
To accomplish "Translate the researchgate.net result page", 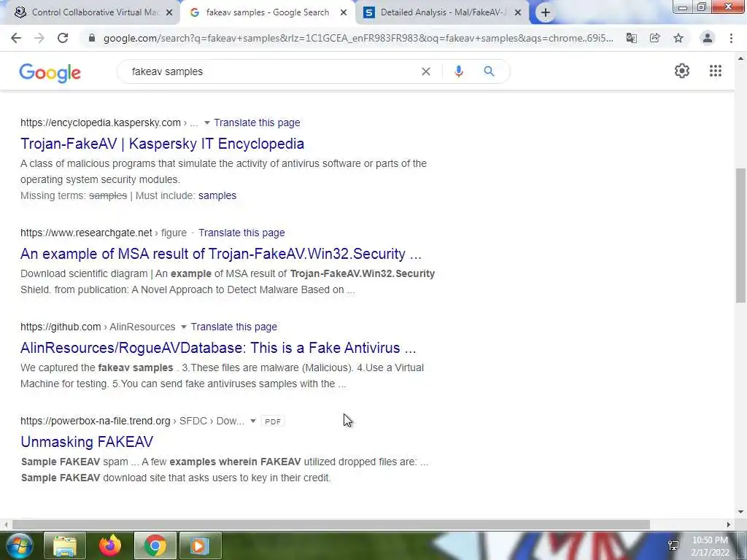I will [241, 233].
